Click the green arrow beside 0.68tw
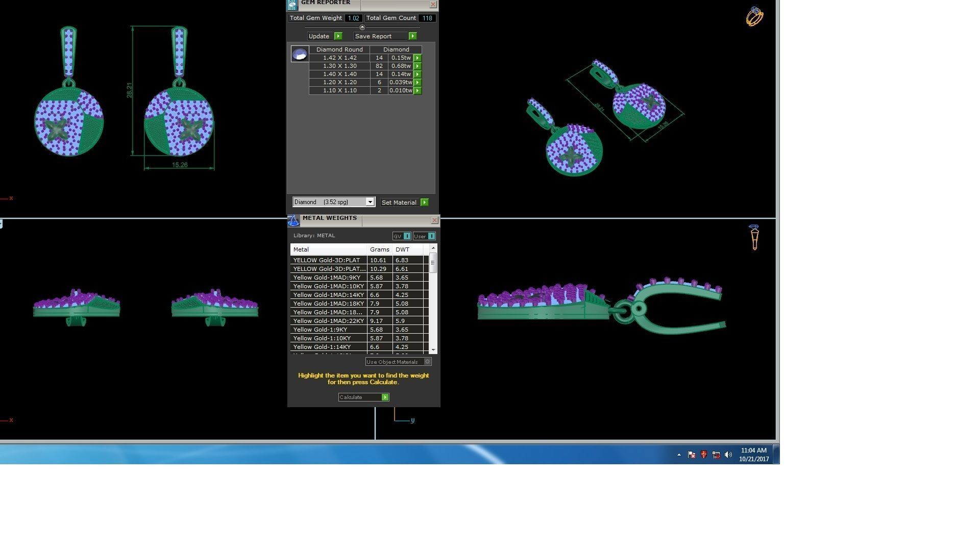The height and width of the screenshot is (551, 980). click(x=418, y=66)
